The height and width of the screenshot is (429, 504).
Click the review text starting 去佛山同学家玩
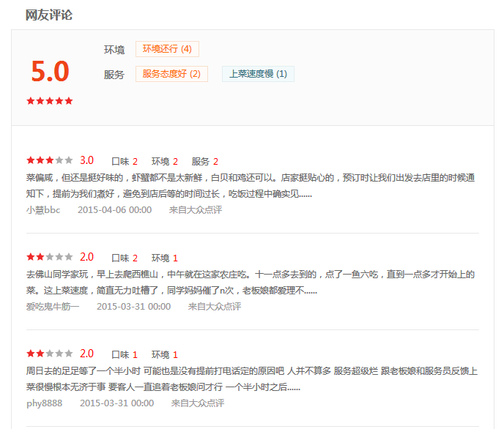click(x=251, y=283)
